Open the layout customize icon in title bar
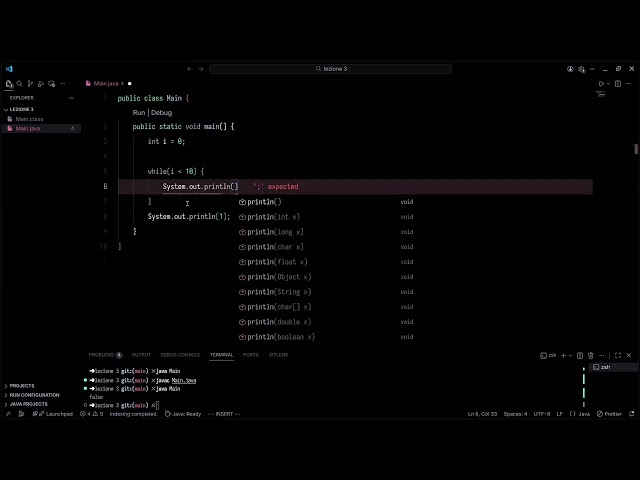Screen dimensions: 640x480 point(581,69)
